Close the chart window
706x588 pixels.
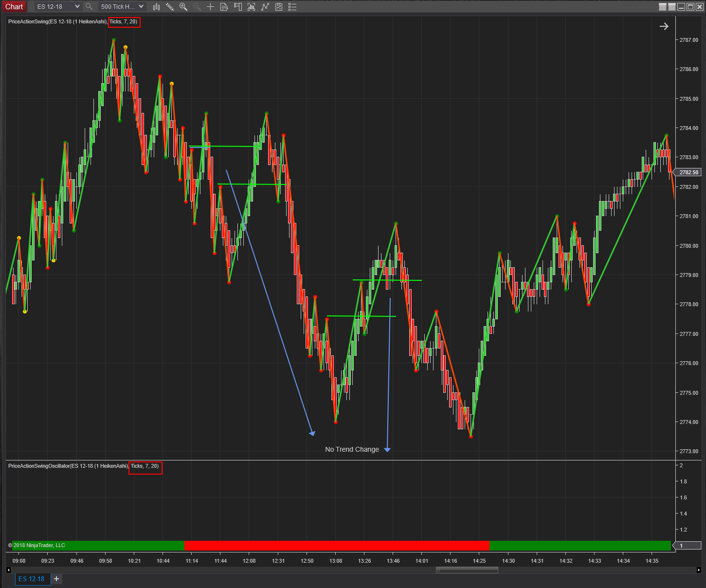tap(700, 7)
